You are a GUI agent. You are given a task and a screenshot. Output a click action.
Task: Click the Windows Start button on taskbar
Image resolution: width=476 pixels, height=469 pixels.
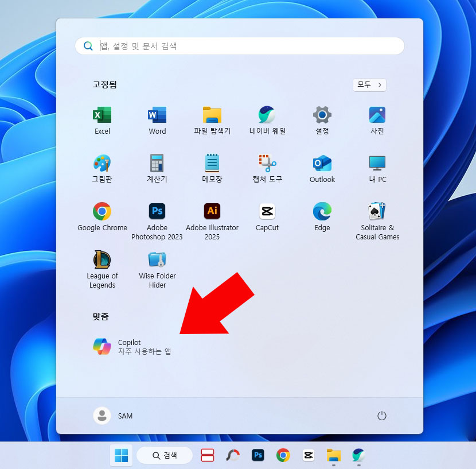click(121, 455)
